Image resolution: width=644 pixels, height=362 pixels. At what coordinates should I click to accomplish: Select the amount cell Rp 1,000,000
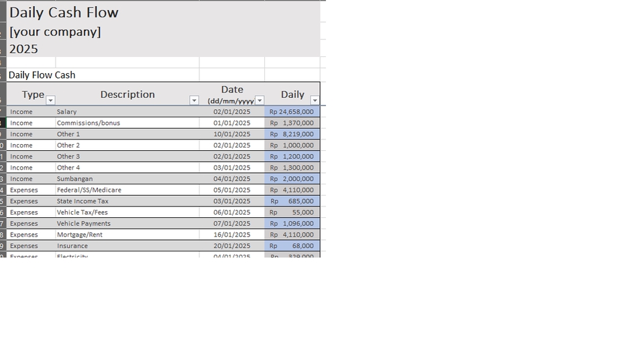[x=292, y=145]
